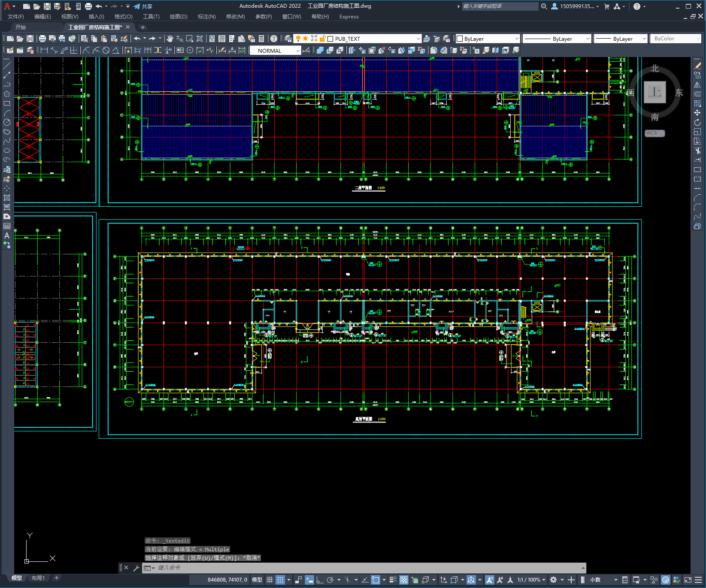Click the Help question mark in standard toolbar
This screenshot has width=706, height=588.
tap(274, 39)
